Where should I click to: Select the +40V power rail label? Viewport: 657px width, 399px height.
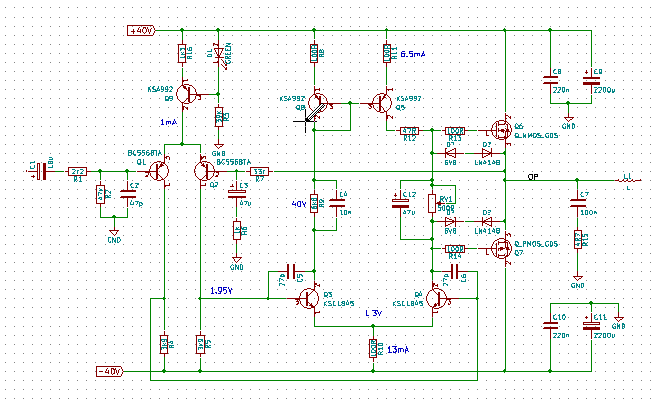(141, 31)
